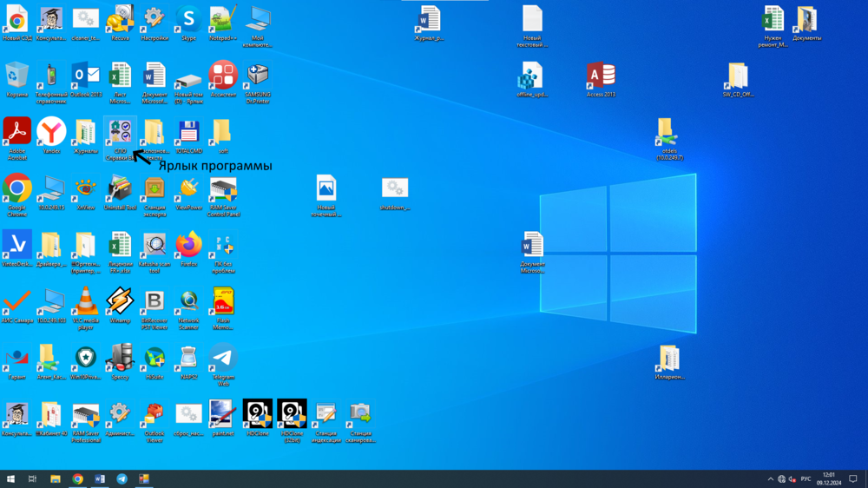868x488 pixels.
Task: Launch XnView image viewer
Action: [x=86, y=193]
